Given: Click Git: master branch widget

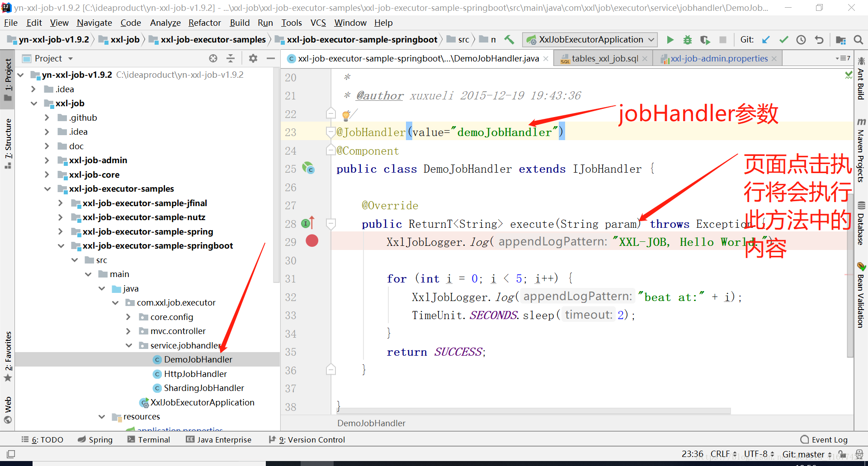Looking at the screenshot, I should (807, 454).
